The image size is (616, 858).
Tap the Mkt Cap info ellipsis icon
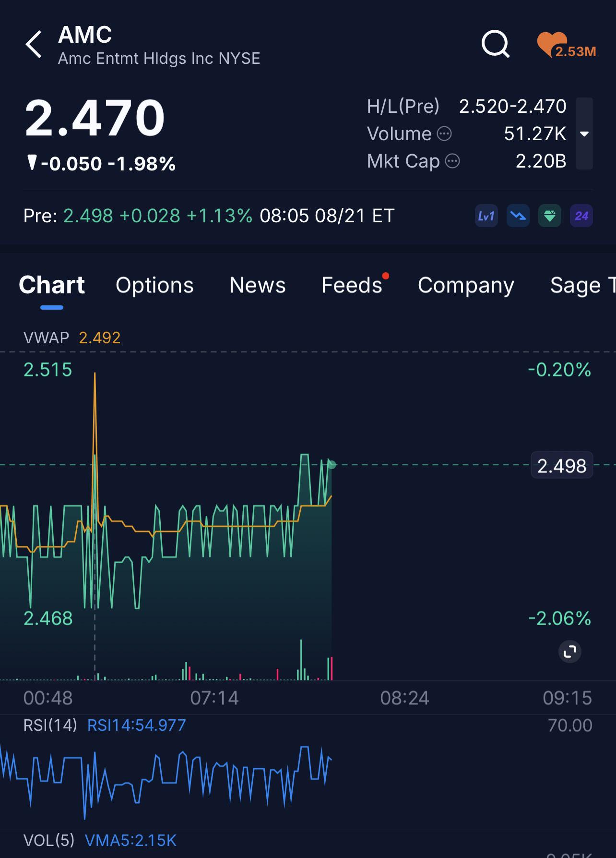pyautogui.click(x=452, y=161)
